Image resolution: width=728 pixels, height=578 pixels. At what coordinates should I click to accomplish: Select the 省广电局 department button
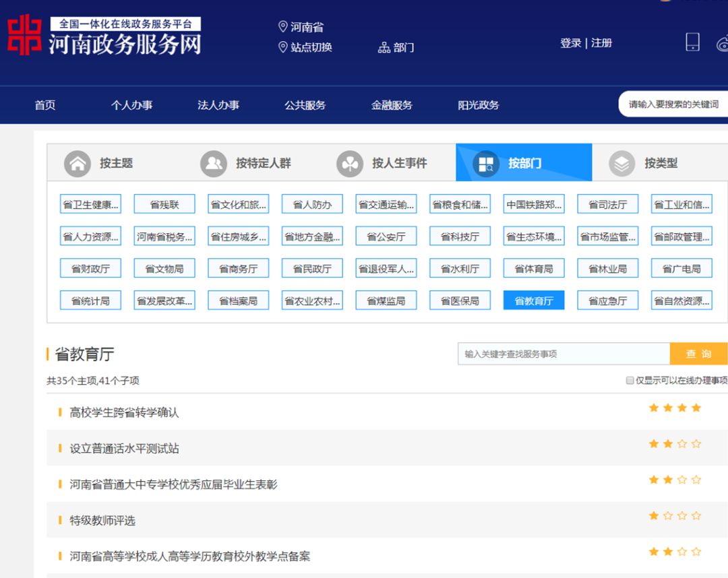pos(681,268)
